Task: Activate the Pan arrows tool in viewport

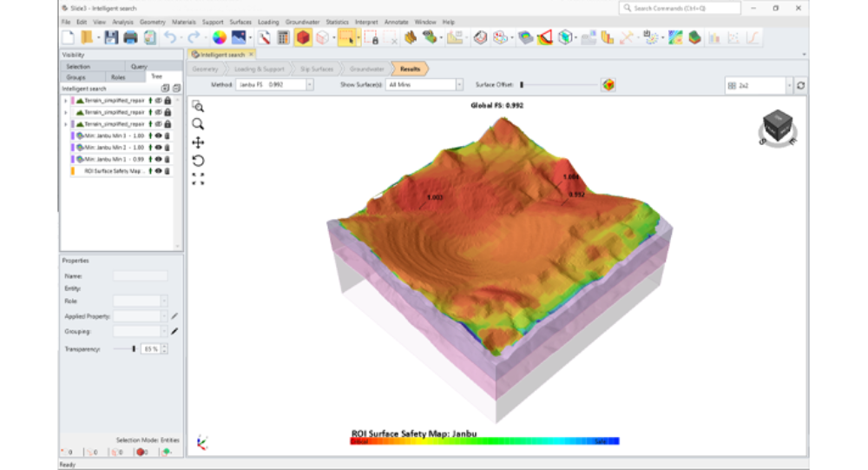Action: [198, 142]
